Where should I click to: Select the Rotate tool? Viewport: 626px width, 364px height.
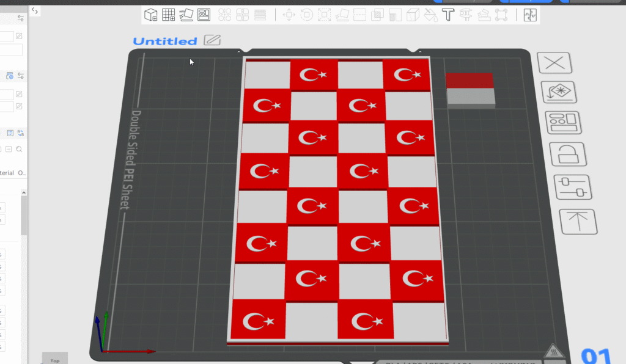point(306,15)
